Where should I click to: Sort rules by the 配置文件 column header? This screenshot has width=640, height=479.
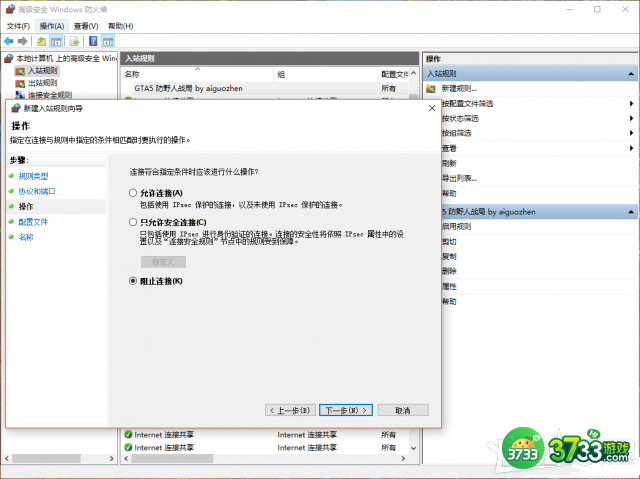pos(394,74)
